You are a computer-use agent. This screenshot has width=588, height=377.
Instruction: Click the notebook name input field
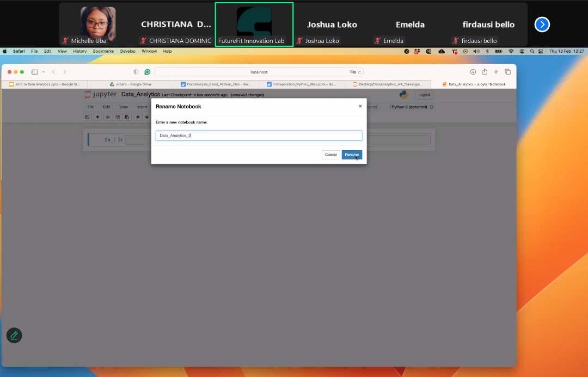(x=259, y=135)
